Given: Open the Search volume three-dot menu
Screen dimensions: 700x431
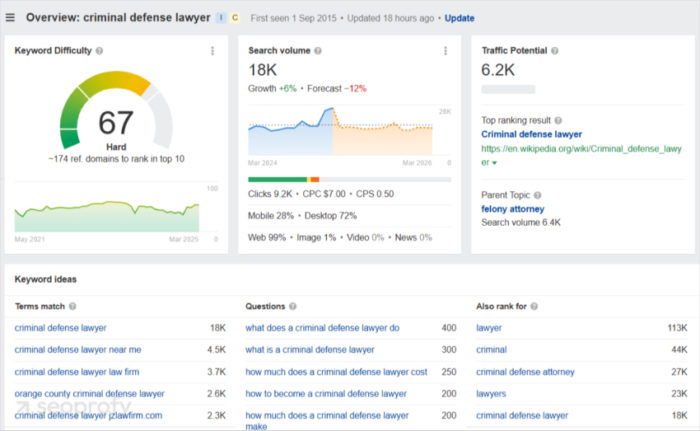Looking at the screenshot, I should pyautogui.click(x=445, y=51).
